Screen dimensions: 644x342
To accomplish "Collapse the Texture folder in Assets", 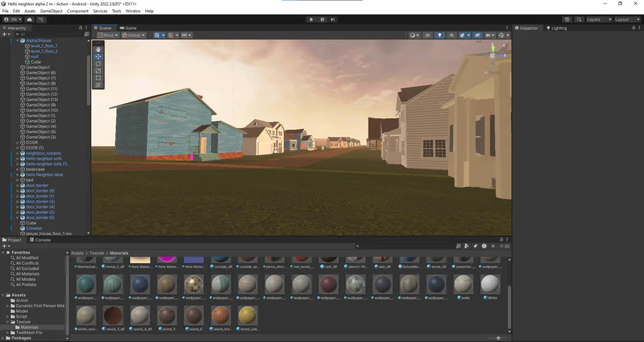I will coord(8,322).
